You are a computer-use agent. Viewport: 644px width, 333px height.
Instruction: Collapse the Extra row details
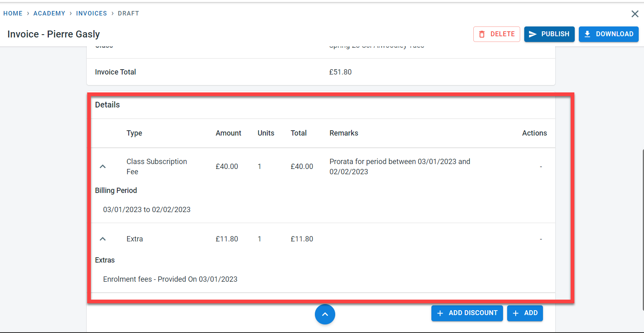pyautogui.click(x=103, y=239)
